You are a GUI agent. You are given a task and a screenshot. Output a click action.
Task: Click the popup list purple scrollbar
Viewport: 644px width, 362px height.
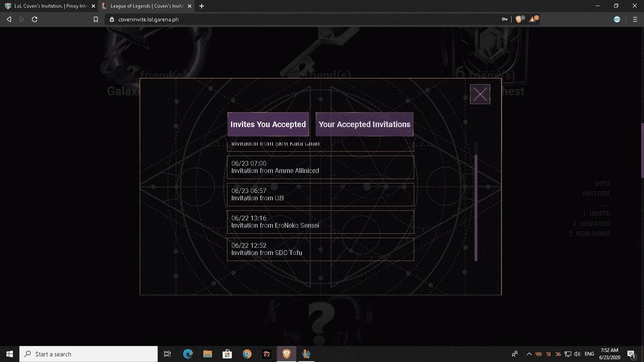click(x=476, y=208)
